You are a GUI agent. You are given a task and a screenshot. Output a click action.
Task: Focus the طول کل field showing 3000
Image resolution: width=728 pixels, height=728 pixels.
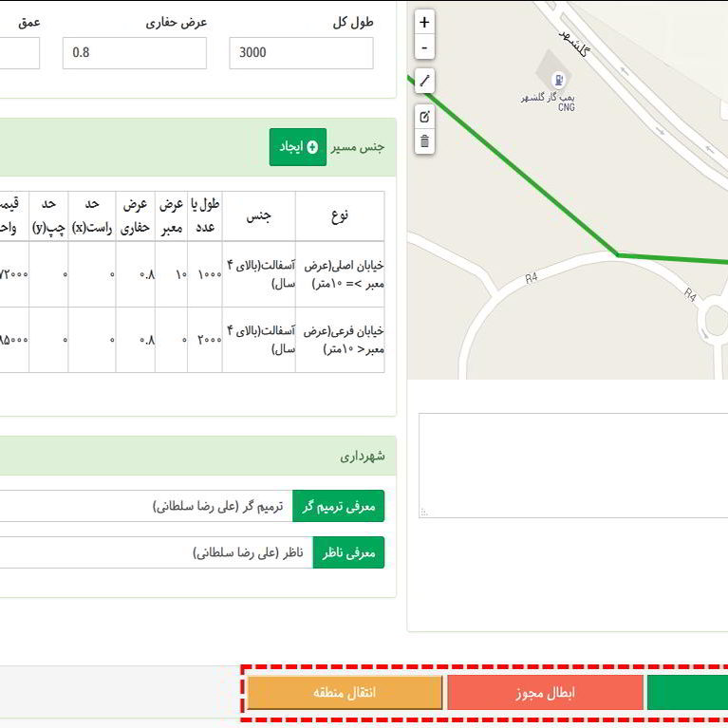[x=301, y=53]
